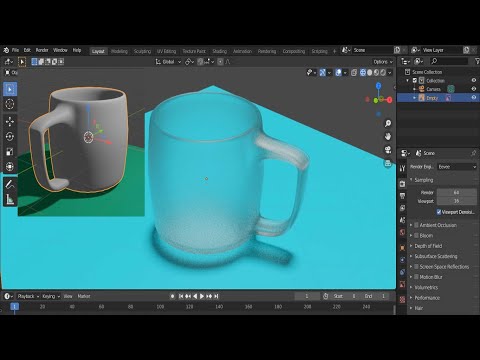Open the Output properties tab
The height and width of the screenshot is (360, 480).
tap(402, 196)
